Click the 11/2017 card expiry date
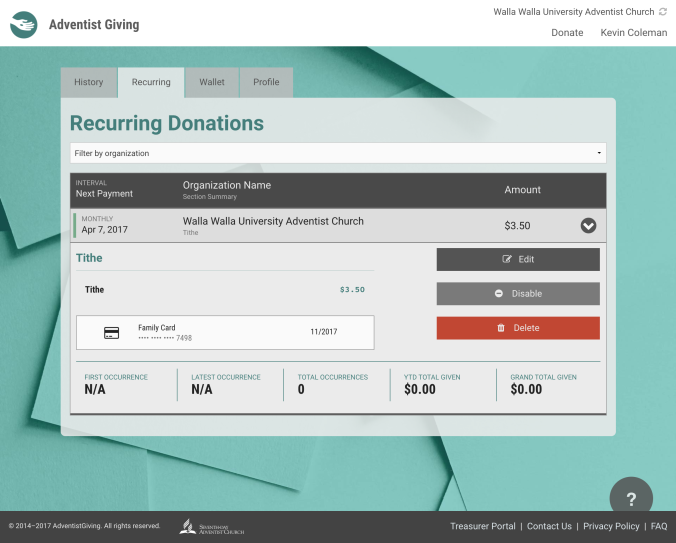This screenshot has height=543, width=676. pyautogui.click(x=324, y=332)
